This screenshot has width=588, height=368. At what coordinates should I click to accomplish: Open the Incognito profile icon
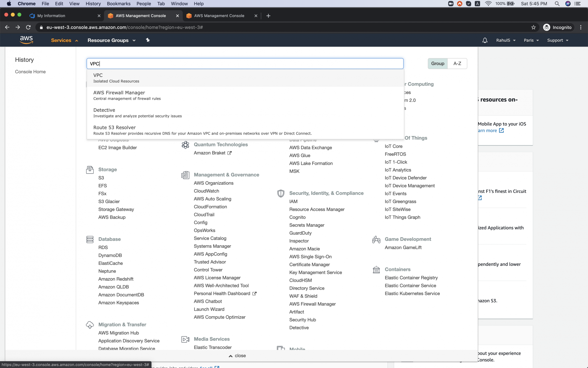coord(547,27)
